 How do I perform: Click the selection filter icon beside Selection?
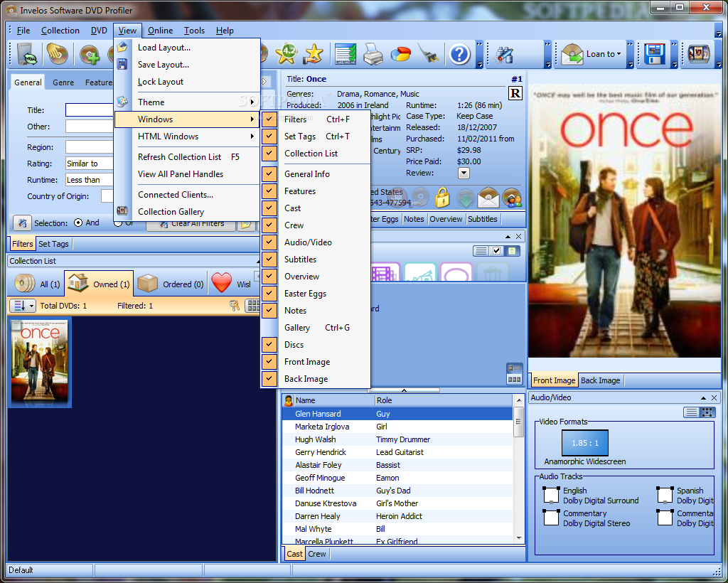22,223
